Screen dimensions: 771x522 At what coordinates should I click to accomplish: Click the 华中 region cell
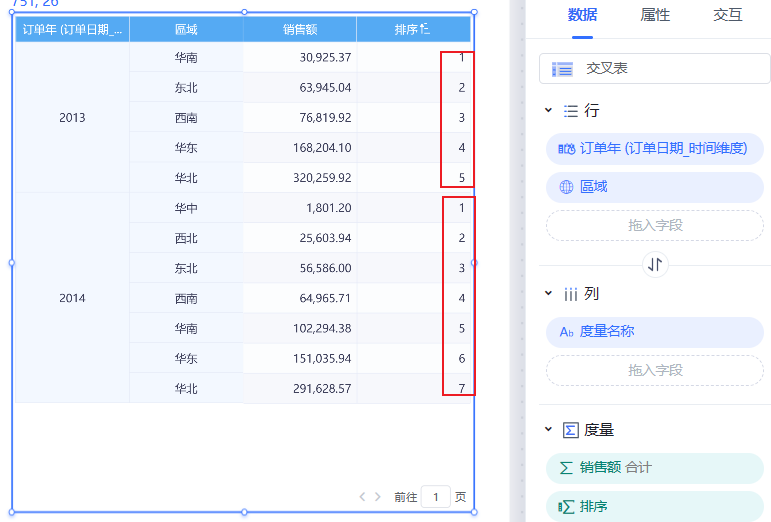(x=186, y=208)
